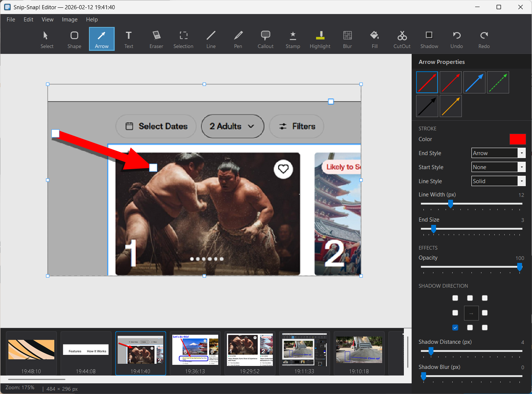Click the Undo icon
Viewport: 532px width, 394px height.
click(x=457, y=39)
